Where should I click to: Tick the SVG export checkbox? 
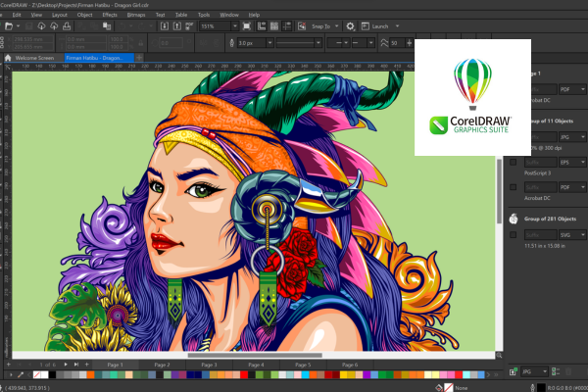click(x=513, y=235)
